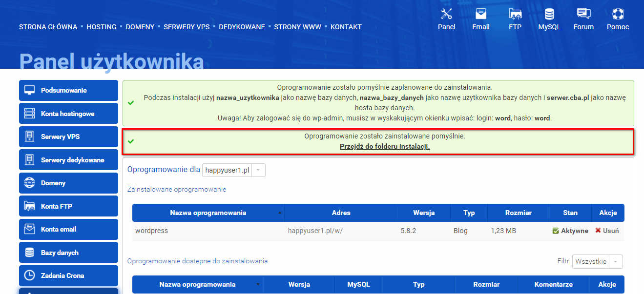Open the FTP folder icon
The image size is (644, 294).
(x=515, y=14)
